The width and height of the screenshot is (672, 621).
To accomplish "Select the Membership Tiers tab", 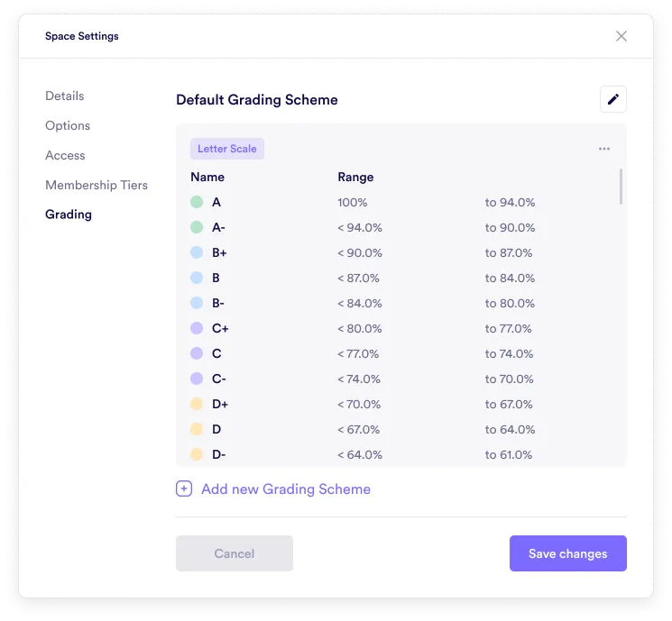I will tap(97, 185).
